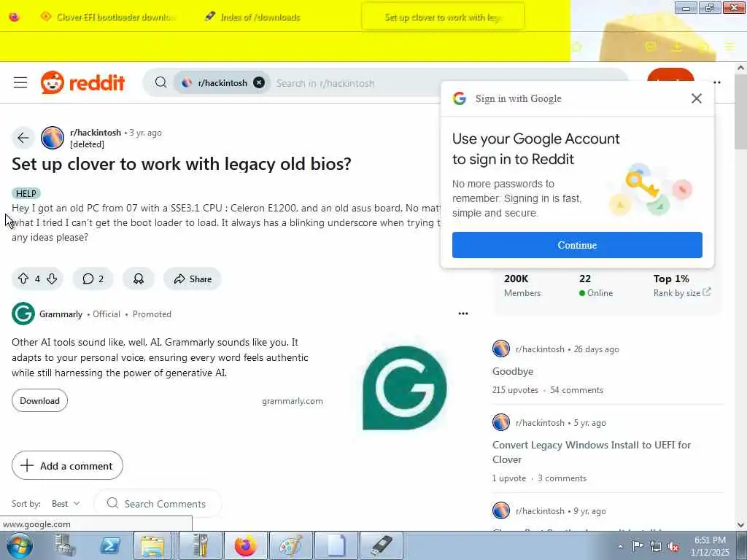The image size is (747, 560).
Task: Open taskbar clock showing 6:51 PM
Action: point(710,546)
